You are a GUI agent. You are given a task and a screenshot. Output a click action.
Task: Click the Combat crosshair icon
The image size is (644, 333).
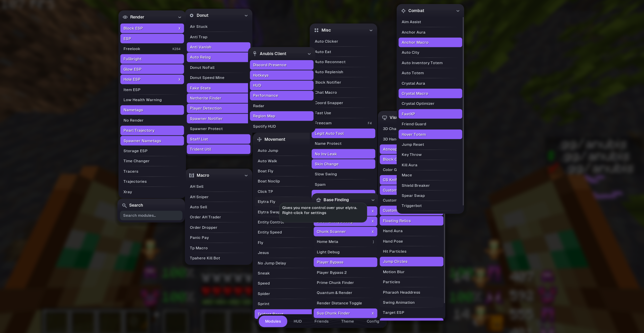point(403,11)
